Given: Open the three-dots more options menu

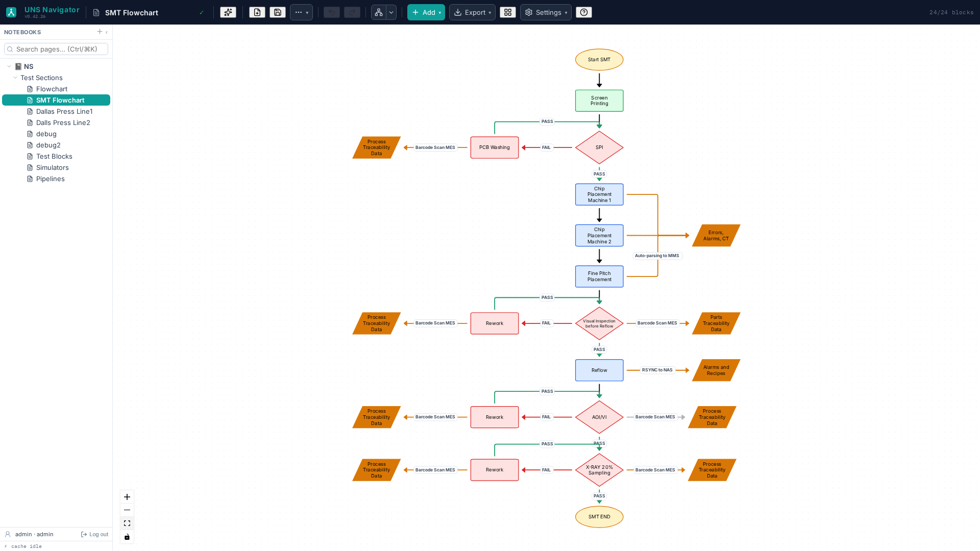Looking at the screenshot, I should tap(301, 12).
